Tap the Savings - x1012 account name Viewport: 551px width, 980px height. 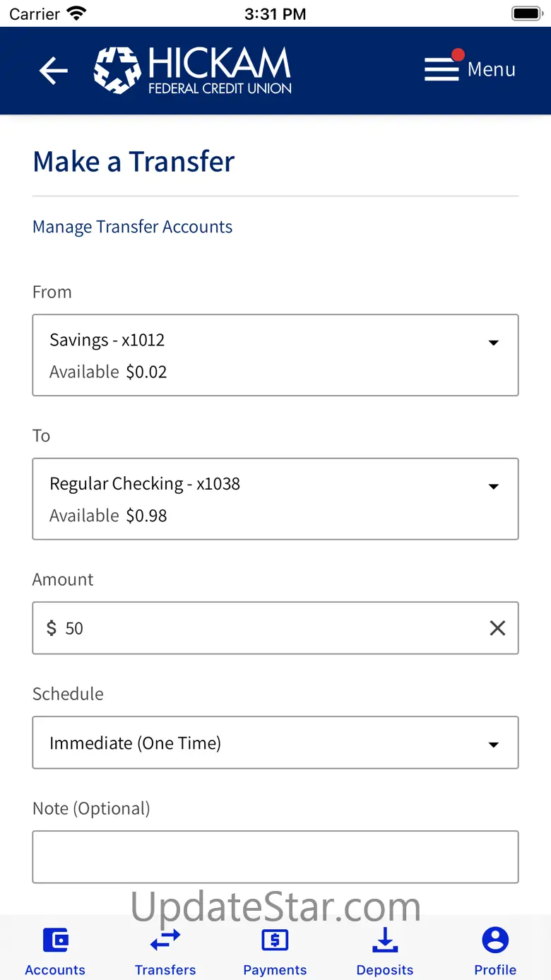point(107,340)
